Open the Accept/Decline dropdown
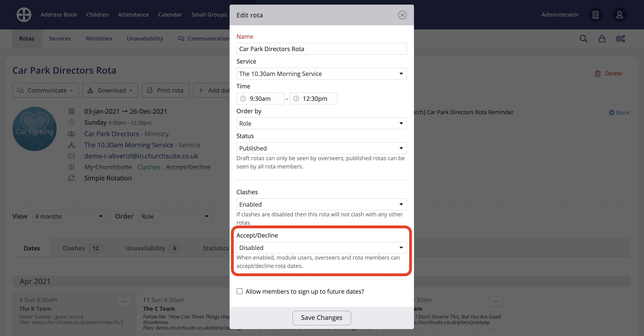 (322, 248)
